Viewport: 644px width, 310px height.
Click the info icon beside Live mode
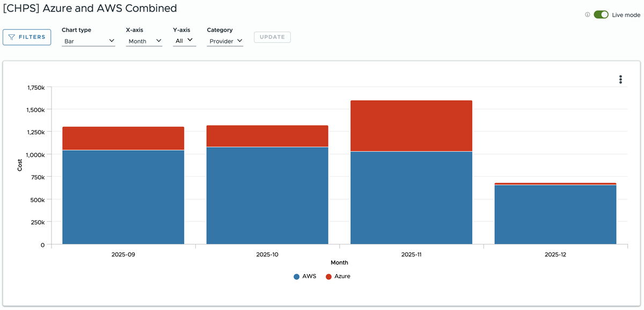(x=587, y=15)
